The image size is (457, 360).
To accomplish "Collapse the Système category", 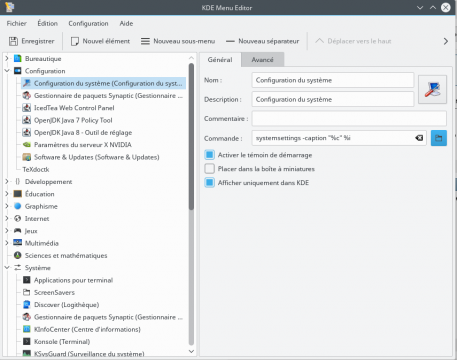I will 7,268.
